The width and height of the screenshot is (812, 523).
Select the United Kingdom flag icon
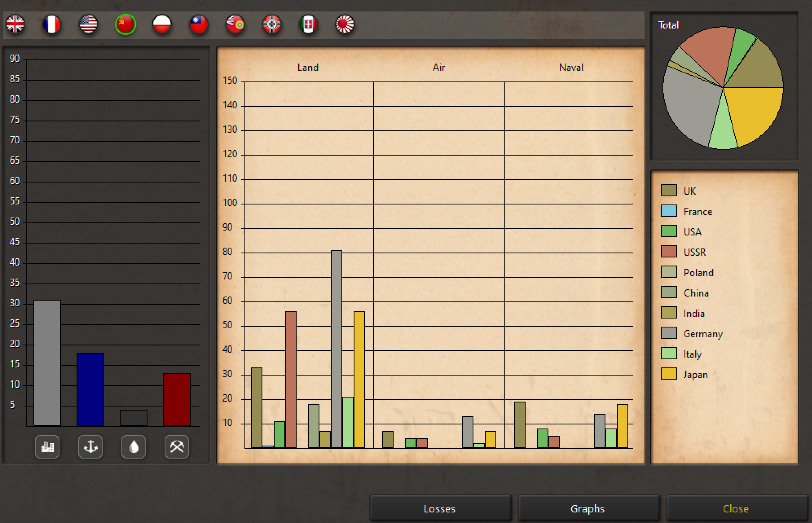(15, 24)
